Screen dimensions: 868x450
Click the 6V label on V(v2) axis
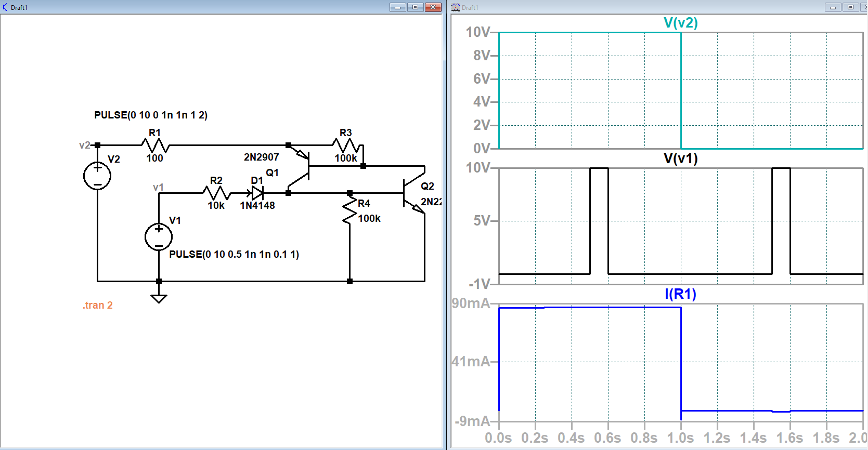point(482,79)
